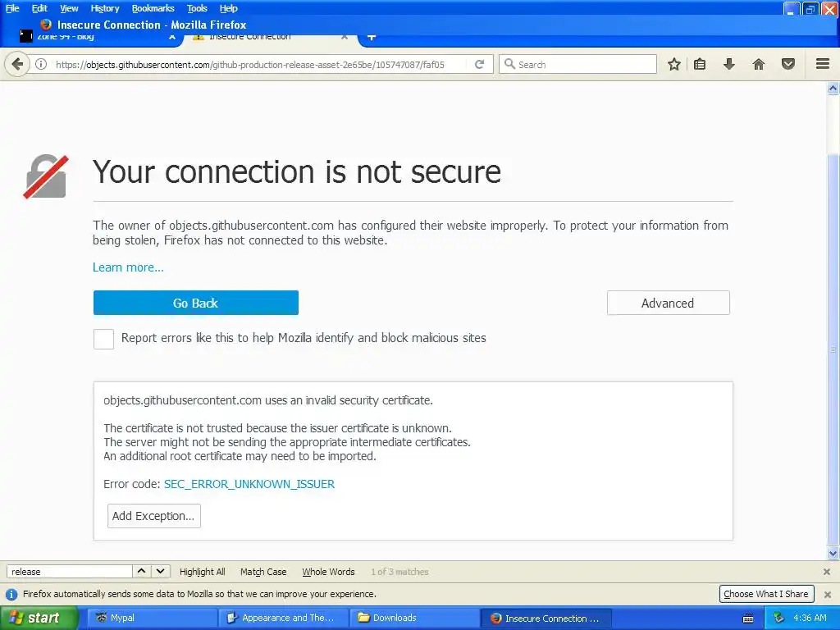Open the History menu
This screenshot has height=630, width=840.
pyautogui.click(x=105, y=8)
